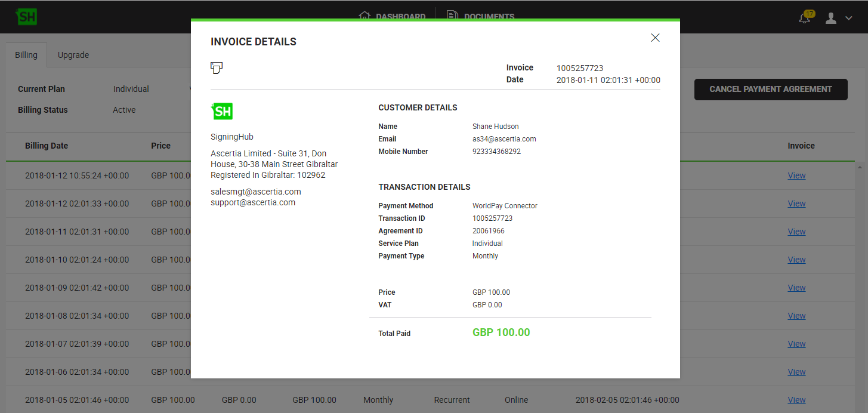Click the print invoice icon
Screen dimensions: 868x413
(217, 68)
